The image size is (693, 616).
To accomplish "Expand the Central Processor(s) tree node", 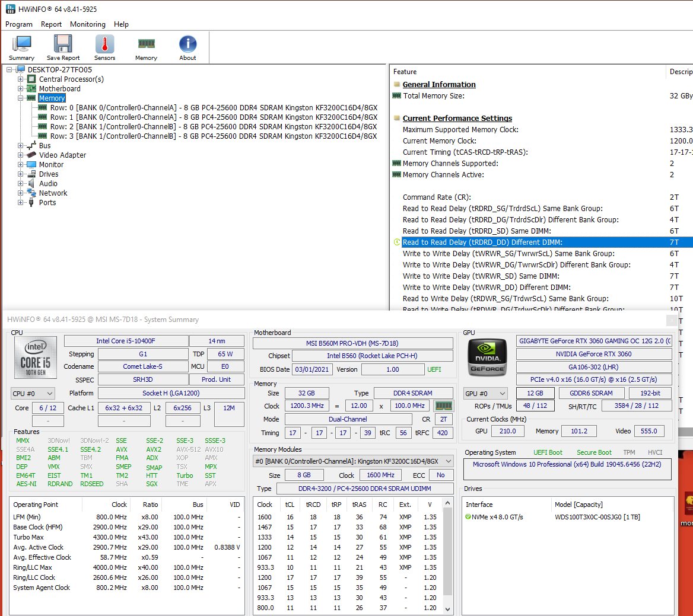I will (21, 79).
